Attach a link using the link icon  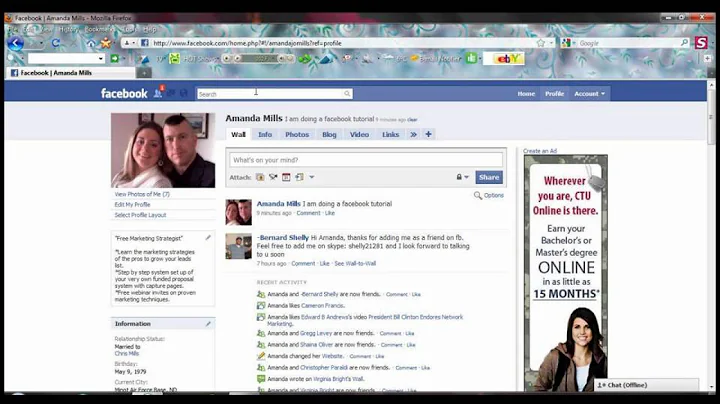(299, 177)
